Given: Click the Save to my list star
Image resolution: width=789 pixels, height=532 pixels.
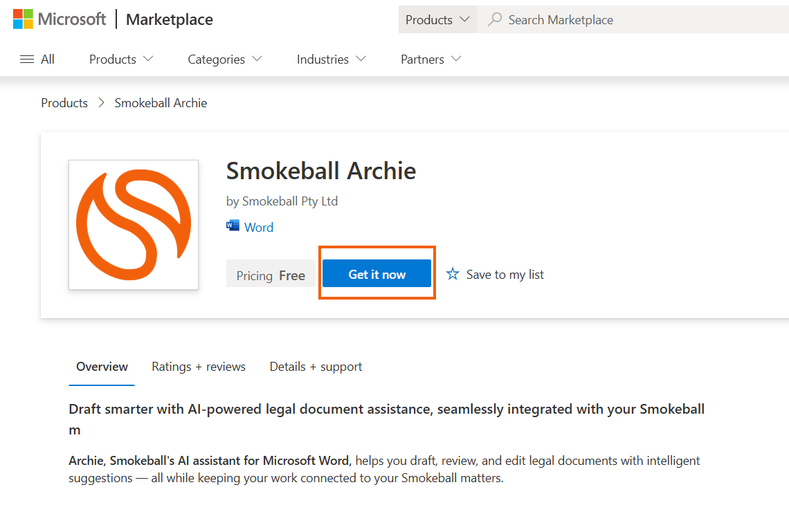Looking at the screenshot, I should coord(453,275).
